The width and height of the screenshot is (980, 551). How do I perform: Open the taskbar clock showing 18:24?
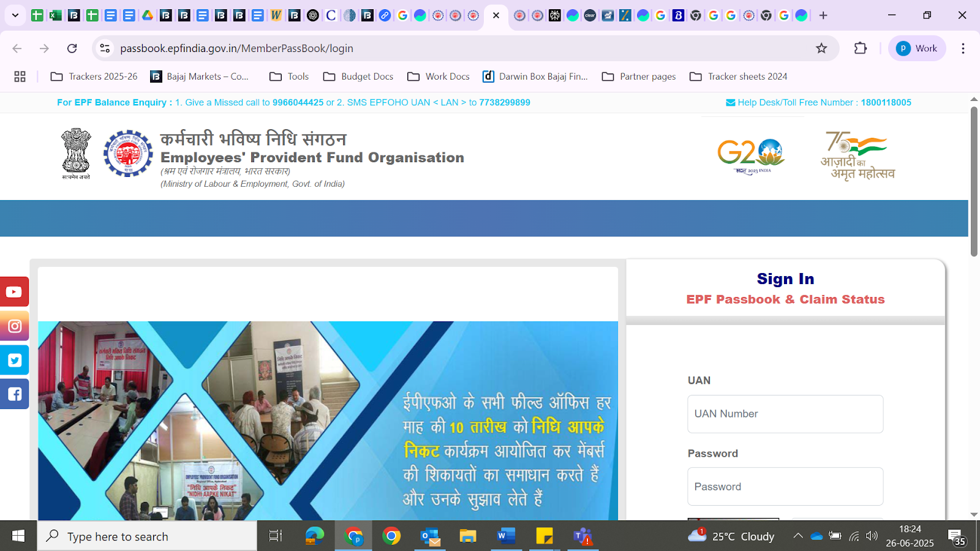click(x=910, y=536)
